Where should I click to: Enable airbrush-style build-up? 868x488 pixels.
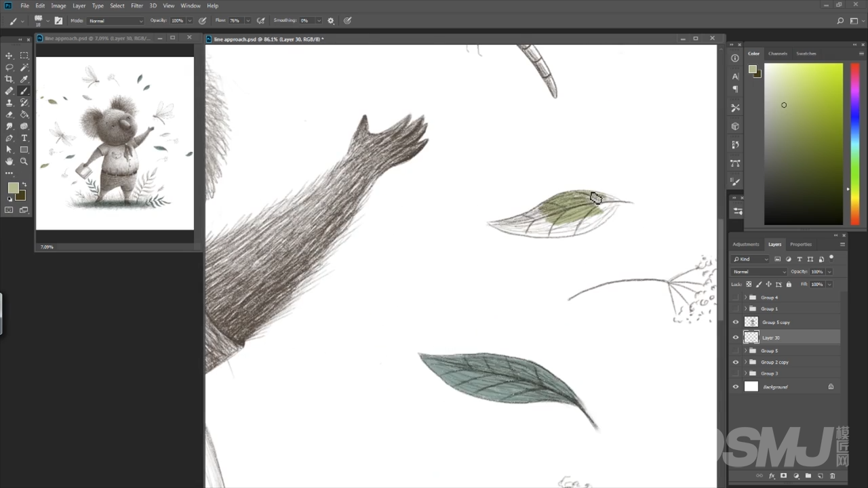click(261, 21)
